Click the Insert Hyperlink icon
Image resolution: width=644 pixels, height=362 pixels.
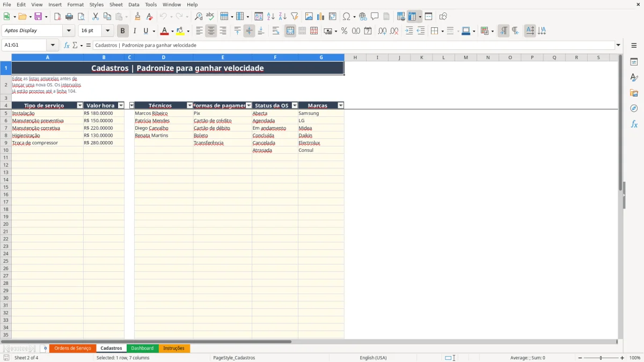pyautogui.click(x=363, y=17)
